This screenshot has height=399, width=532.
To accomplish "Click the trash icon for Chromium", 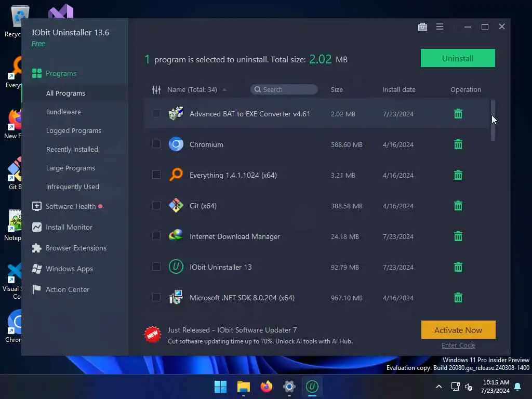I will pos(458,144).
